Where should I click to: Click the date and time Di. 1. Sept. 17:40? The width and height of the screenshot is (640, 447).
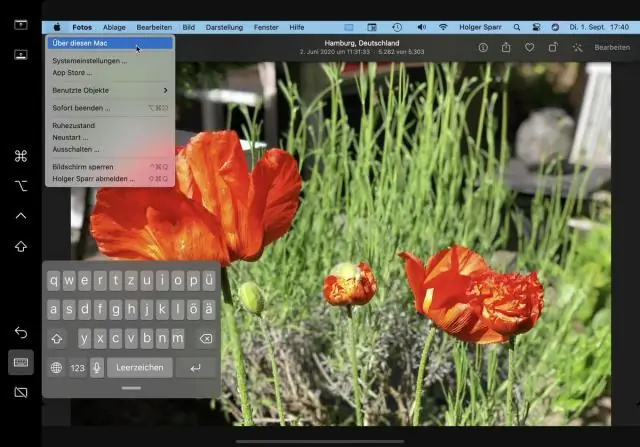pos(599,27)
